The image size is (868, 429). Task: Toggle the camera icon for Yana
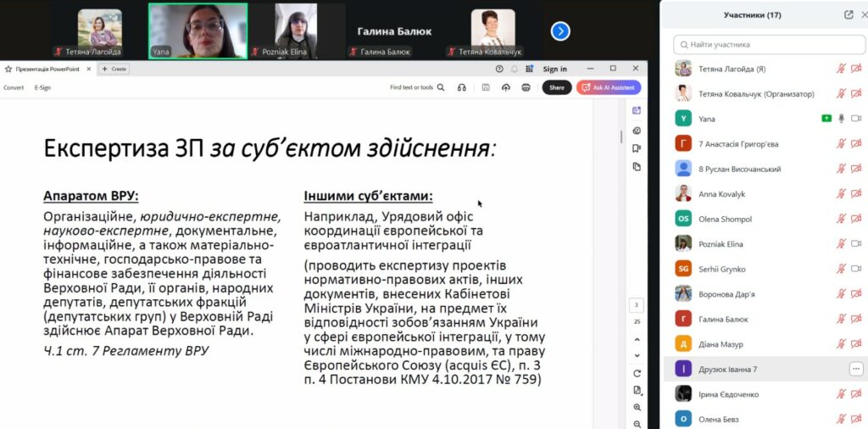click(826, 119)
